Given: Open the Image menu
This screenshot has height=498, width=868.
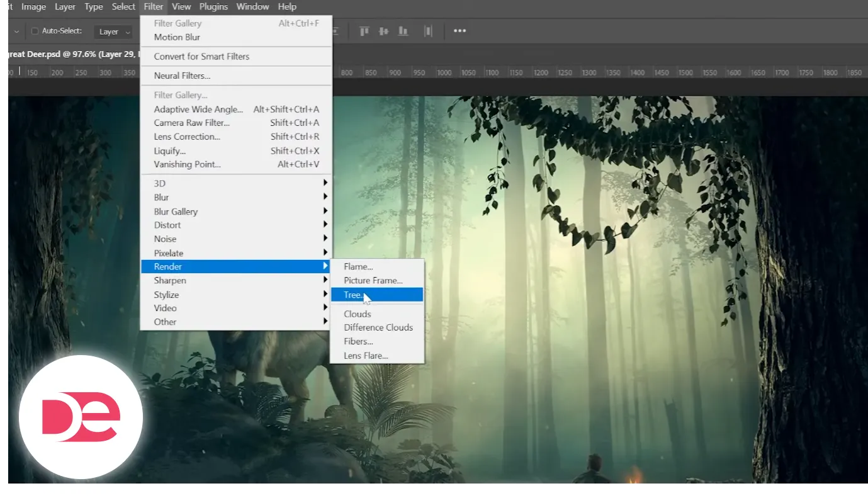Looking at the screenshot, I should coord(33,7).
